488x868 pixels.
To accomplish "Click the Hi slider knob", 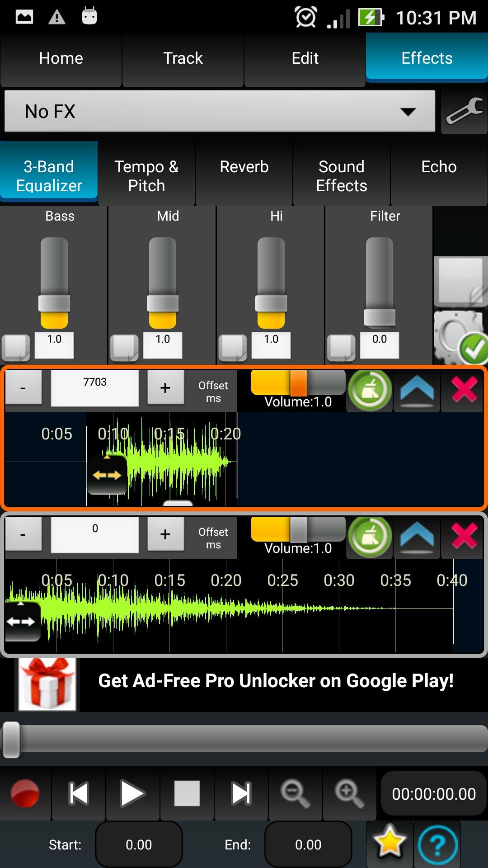I will click(271, 303).
